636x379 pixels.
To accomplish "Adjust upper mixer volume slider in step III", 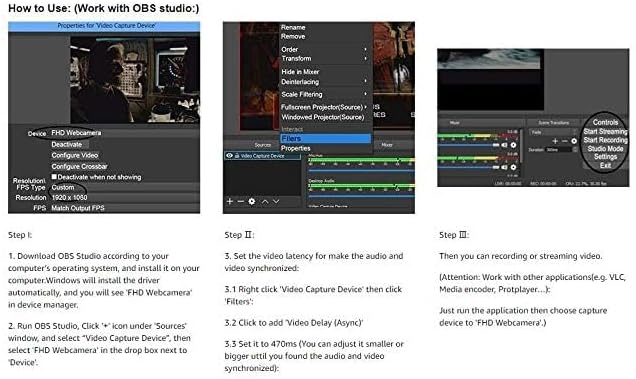I will (x=469, y=145).
